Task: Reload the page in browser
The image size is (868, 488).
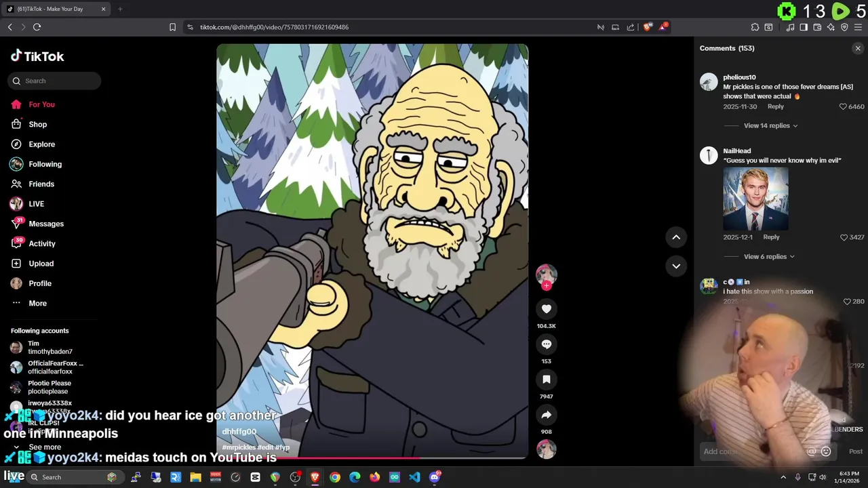Action: tap(37, 27)
